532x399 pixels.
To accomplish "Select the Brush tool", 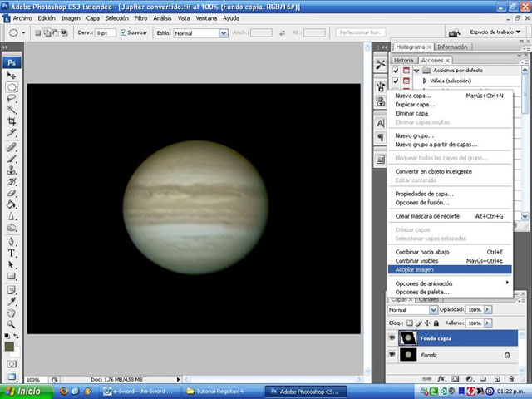I will coord(12,159).
